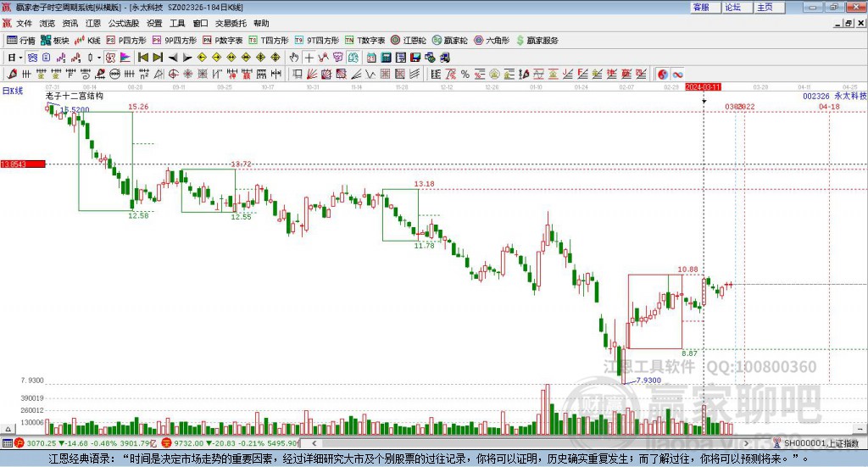Open the 交易委托 menu
Viewport: 868px width, 467px height.
(x=231, y=23)
